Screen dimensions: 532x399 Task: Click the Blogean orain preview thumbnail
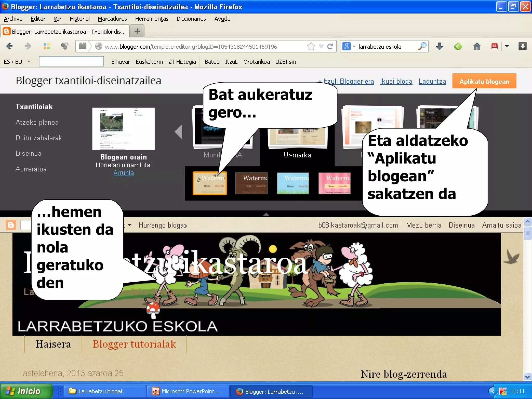point(124,129)
